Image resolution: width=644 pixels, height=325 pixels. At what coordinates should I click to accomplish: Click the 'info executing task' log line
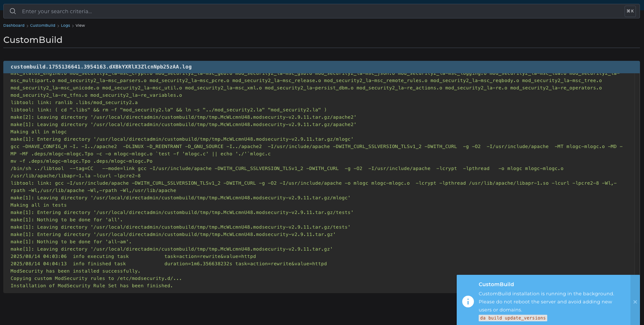click(x=133, y=256)
